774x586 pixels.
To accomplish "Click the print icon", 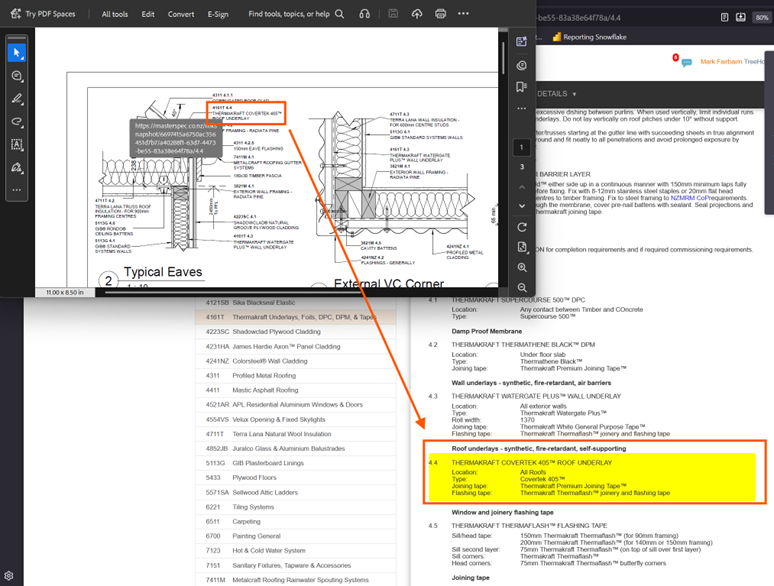I will point(440,14).
